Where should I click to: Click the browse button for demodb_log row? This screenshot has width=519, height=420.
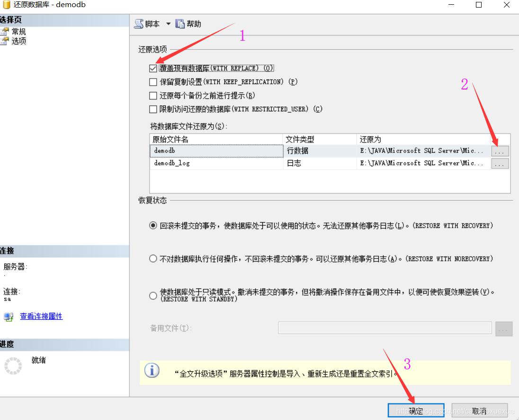pyautogui.click(x=500, y=163)
